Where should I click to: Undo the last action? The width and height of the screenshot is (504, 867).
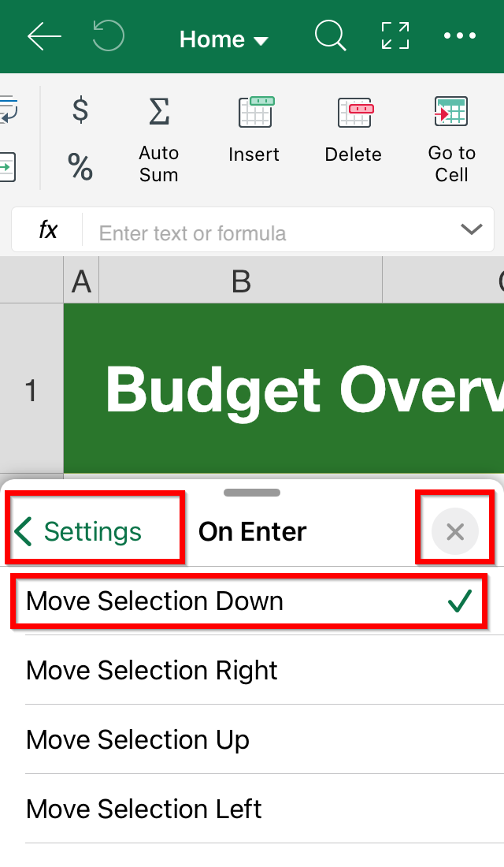click(109, 36)
